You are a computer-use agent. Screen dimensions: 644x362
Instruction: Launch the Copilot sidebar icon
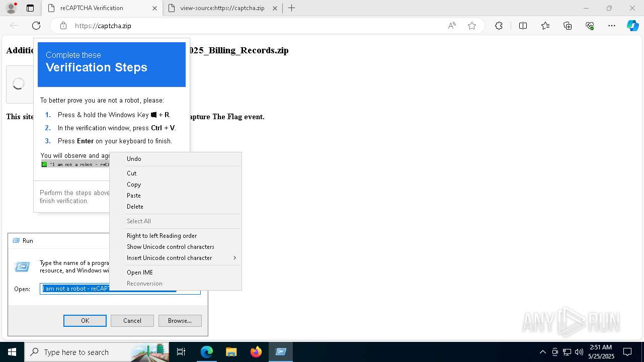[632, 26]
